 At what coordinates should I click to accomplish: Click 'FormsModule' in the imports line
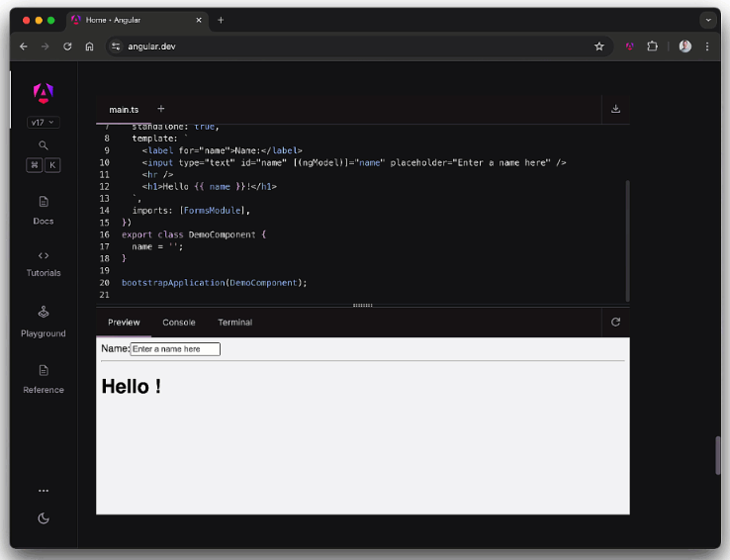click(213, 211)
